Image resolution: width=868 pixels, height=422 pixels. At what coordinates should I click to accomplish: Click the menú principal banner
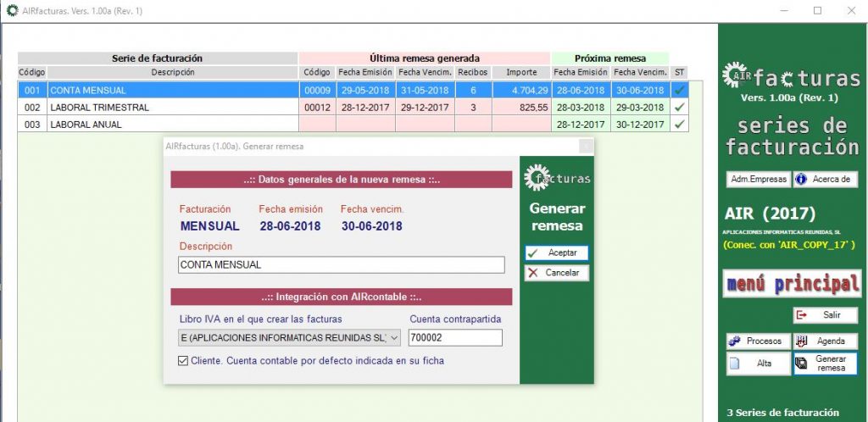(x=792, y=284)
